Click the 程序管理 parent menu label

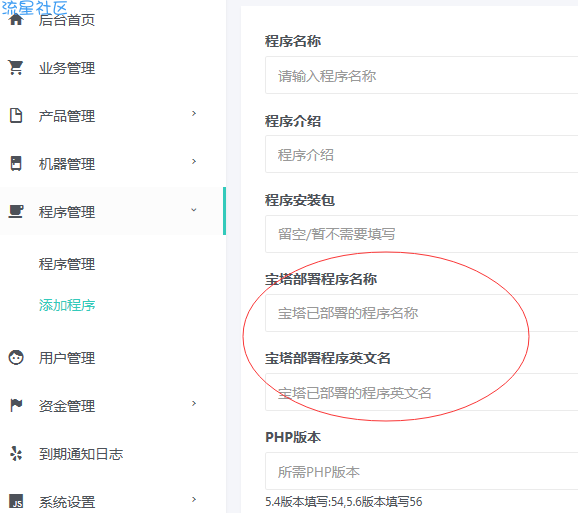tap(67, 212)
